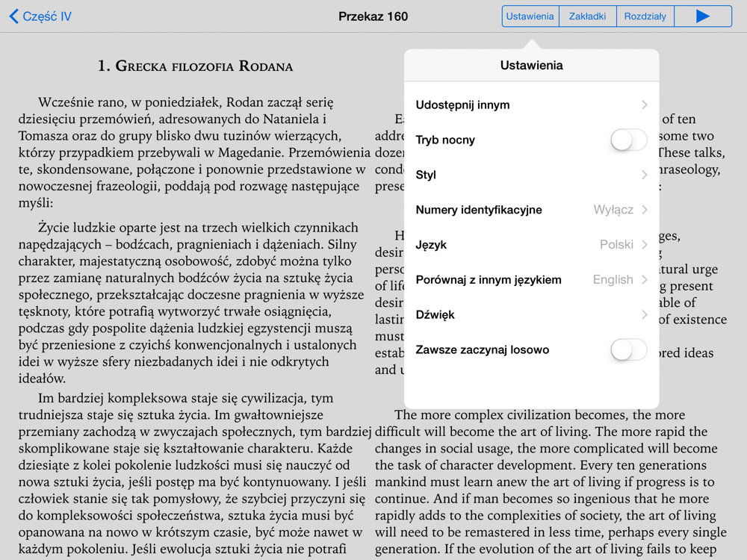The height and width of the screenshot is (560, 747).
Task: Tap paragraph starting Wcześnie rano, w poniedziałek
Action: (x=194, y=152)
